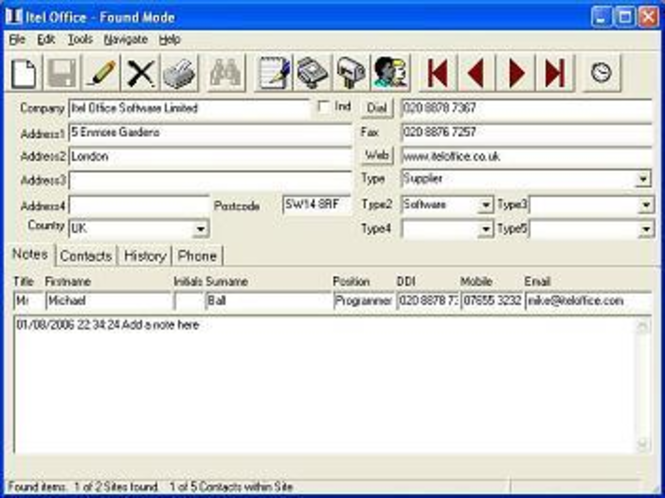
Task: Open the notepad with pen icon
Action: click(274, 73)
